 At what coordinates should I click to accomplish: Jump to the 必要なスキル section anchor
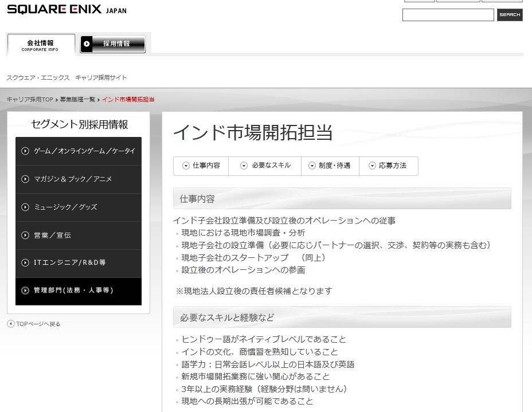265,166
